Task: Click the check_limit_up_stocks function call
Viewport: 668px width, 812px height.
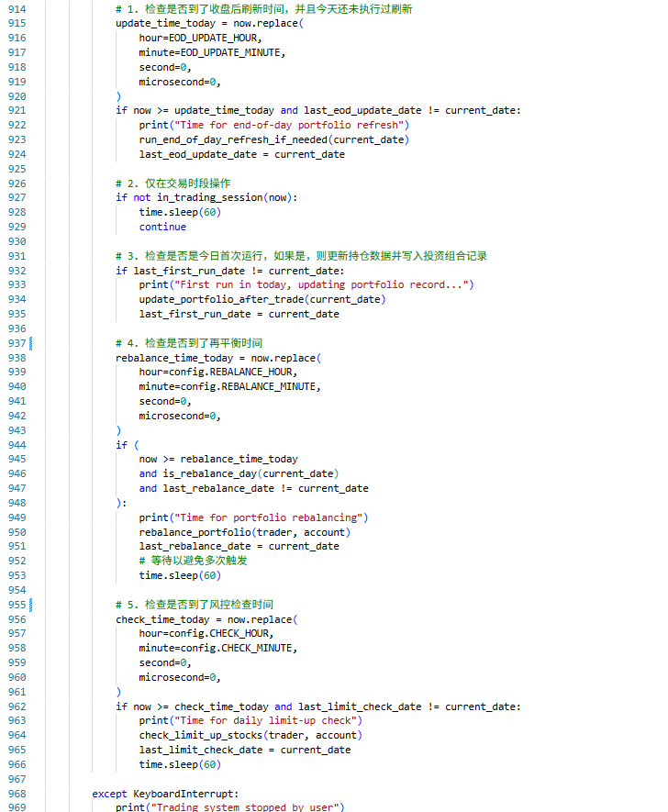Action: tap(200, 735)
